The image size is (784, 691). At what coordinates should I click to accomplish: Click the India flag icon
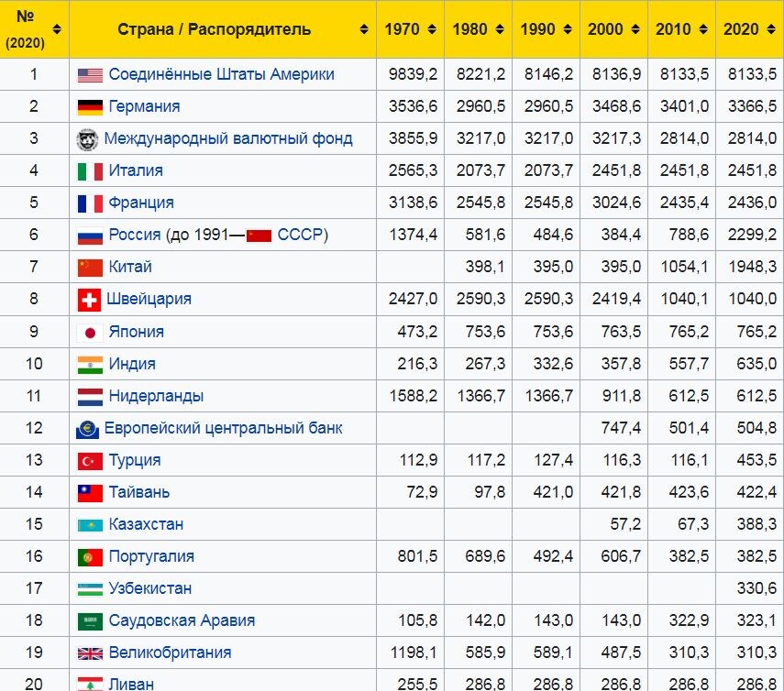click(90, 364)
